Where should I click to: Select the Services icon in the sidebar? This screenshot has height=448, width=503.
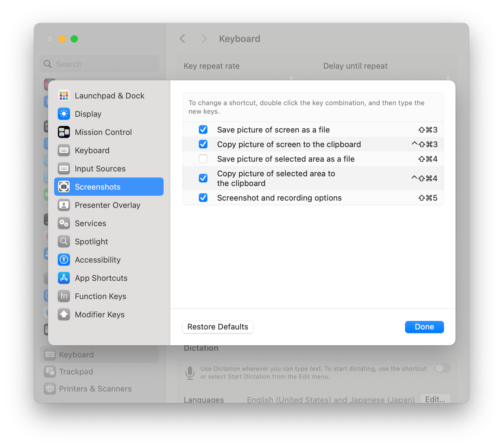click(64, 223)
